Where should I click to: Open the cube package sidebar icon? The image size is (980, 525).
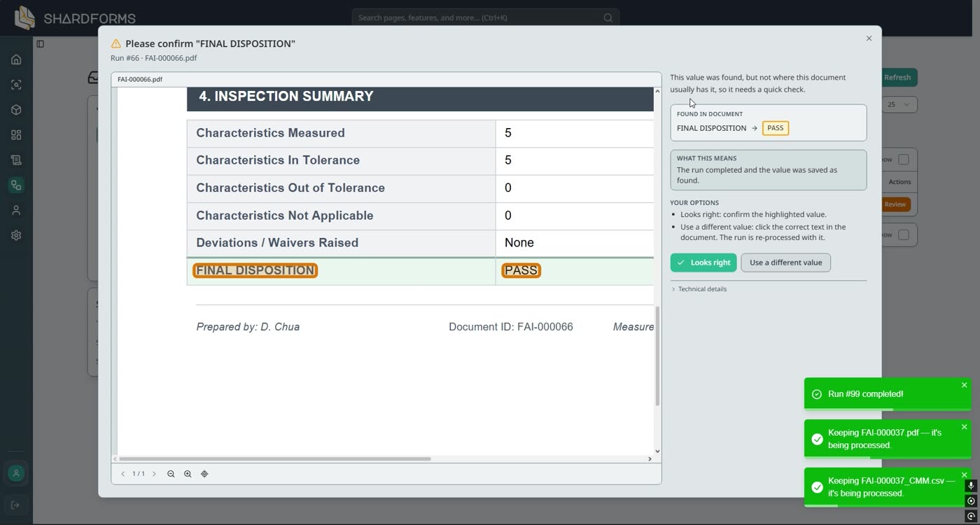(x=16, y=110)
